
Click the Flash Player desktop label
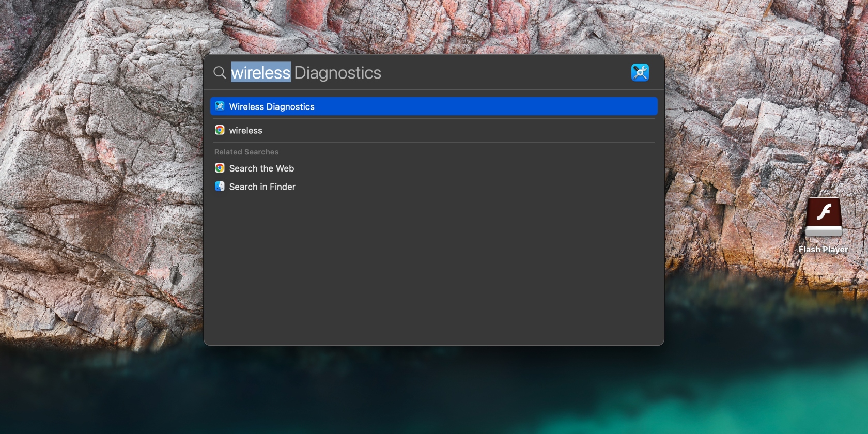tap(824, 249)
